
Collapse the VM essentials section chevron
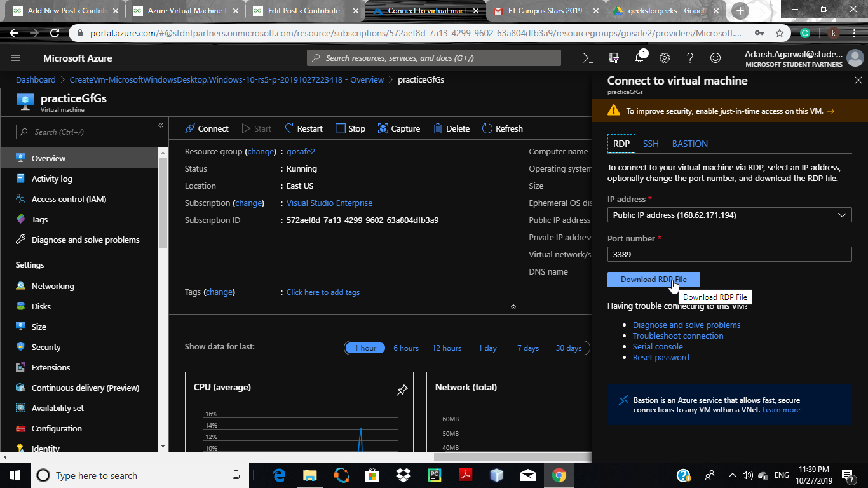[513, 307]
